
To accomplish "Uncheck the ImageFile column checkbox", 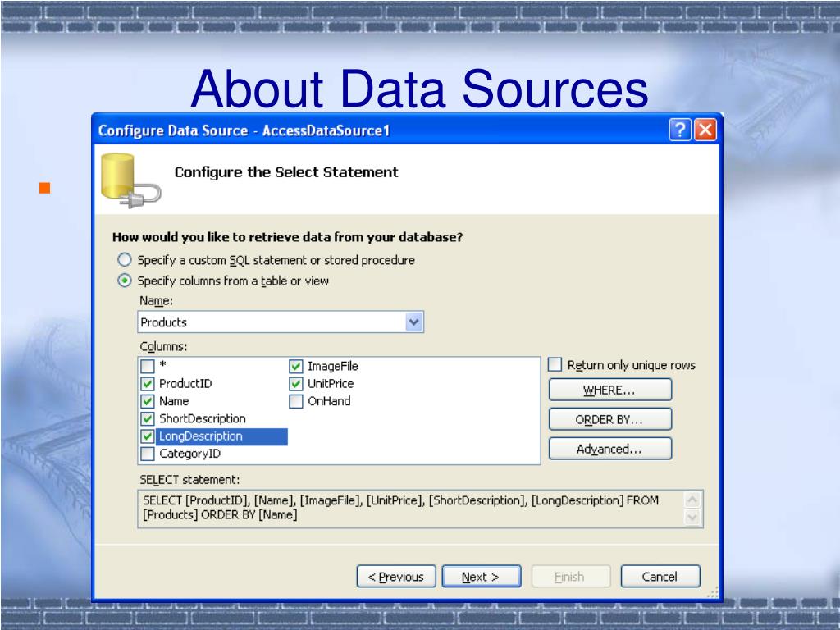I will point(295,367).
